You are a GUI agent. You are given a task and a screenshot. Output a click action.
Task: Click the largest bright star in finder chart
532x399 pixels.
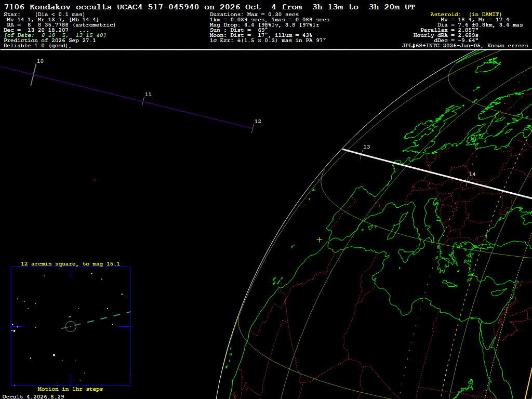(x=54, y=355)
